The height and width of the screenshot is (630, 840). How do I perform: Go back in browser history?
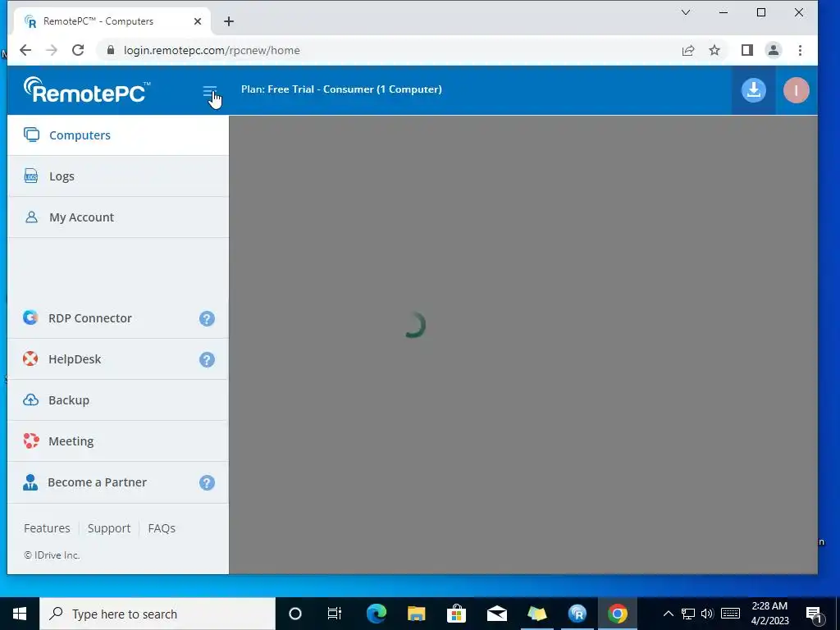(25, 50)
